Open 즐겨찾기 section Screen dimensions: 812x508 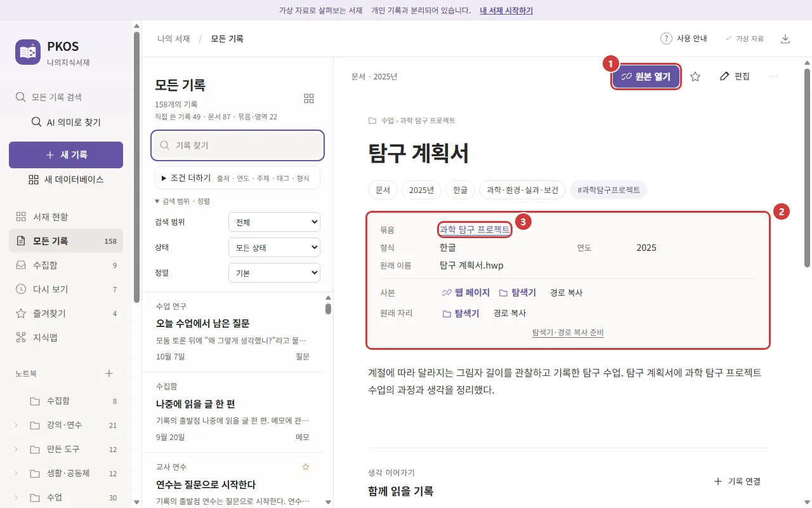pos(66,314)
